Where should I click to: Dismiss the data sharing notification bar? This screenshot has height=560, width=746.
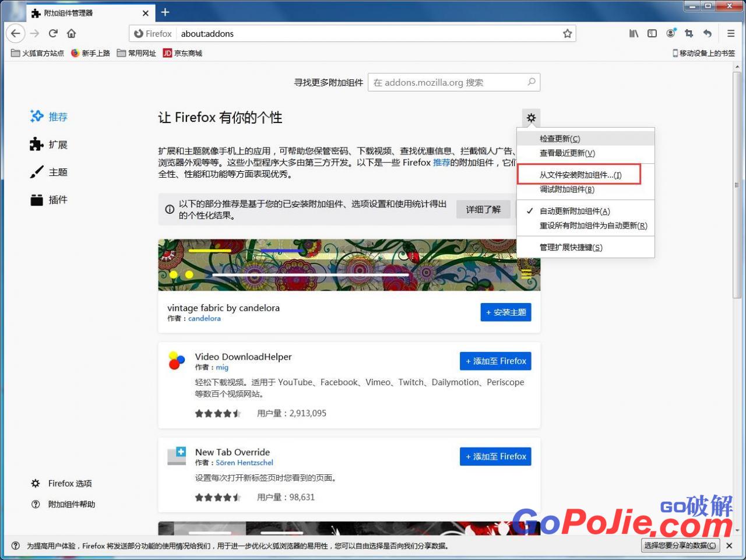point(729,545)
